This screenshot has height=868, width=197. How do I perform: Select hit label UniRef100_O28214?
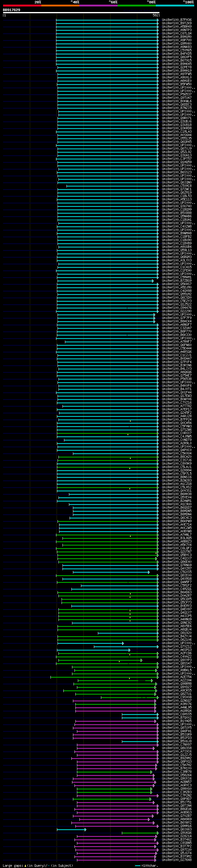177,836
